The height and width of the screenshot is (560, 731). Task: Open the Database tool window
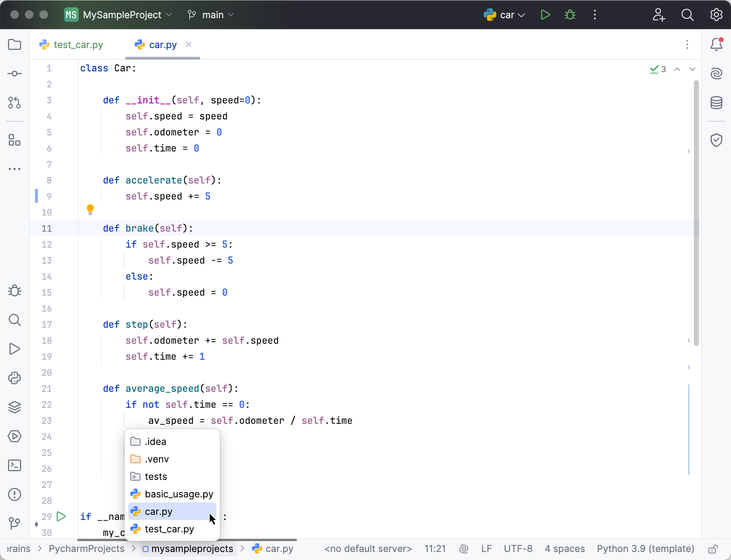[x=716, y=103]
